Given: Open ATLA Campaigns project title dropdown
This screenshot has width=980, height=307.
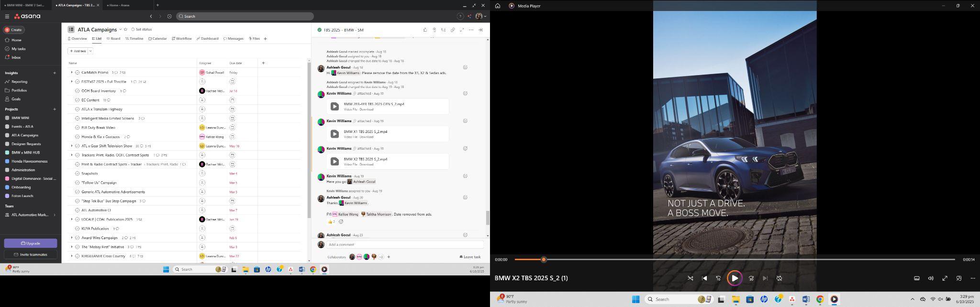Looking at the screenshot, I should point(120,29).
